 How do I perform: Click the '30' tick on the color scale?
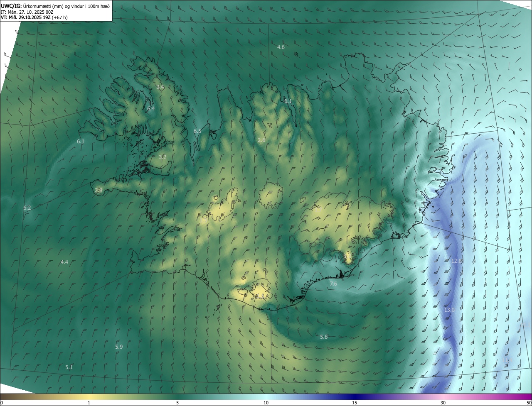pyautogui.click(x=443, y=403)
